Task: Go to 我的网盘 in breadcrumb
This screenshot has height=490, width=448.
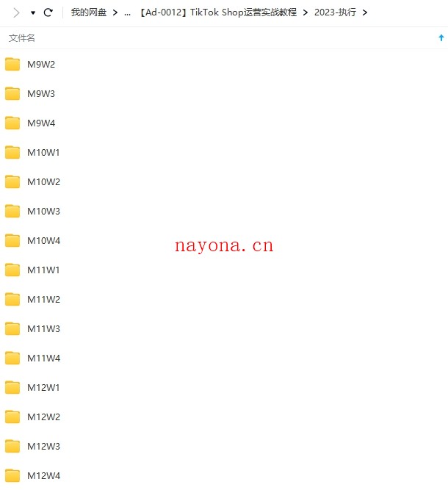Action: coord(89,12)
